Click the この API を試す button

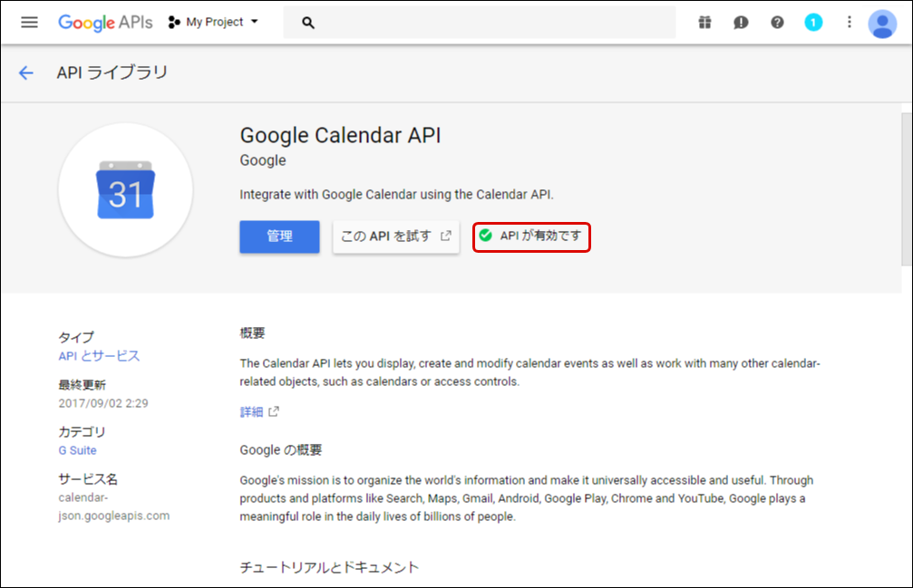(x=396, y=236)
